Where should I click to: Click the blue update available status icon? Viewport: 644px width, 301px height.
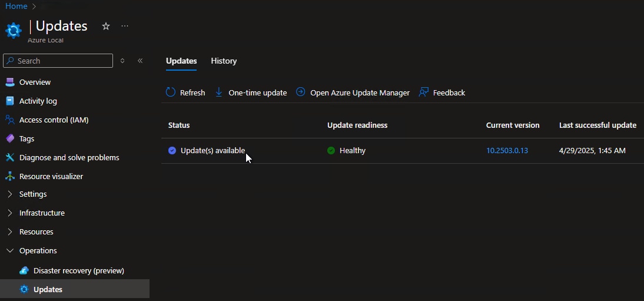coord(172,151)
